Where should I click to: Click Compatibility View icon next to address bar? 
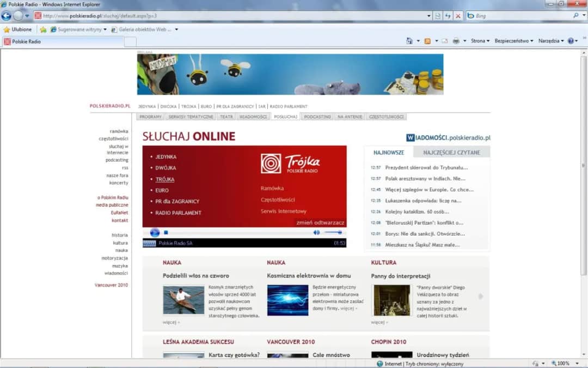click(437, 15)
